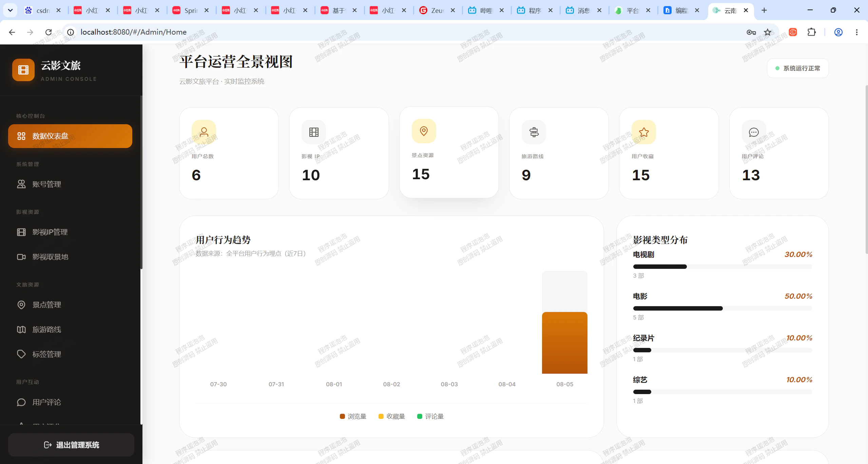Open 影视取景地 in the sidebar

click(x=70, y=257)
